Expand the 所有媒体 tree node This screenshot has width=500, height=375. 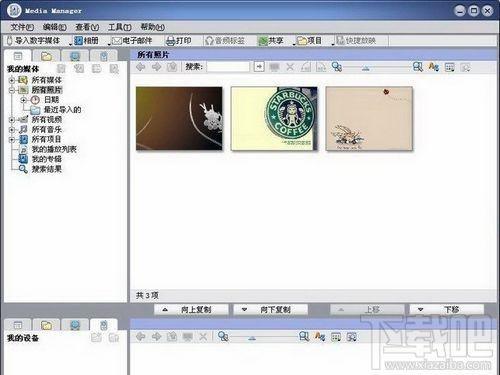point(12,80)
